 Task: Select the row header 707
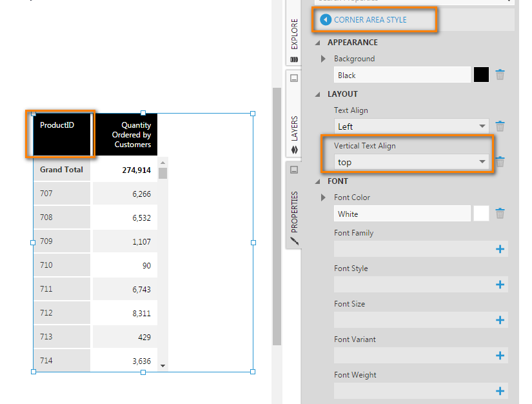click(62, 194)
